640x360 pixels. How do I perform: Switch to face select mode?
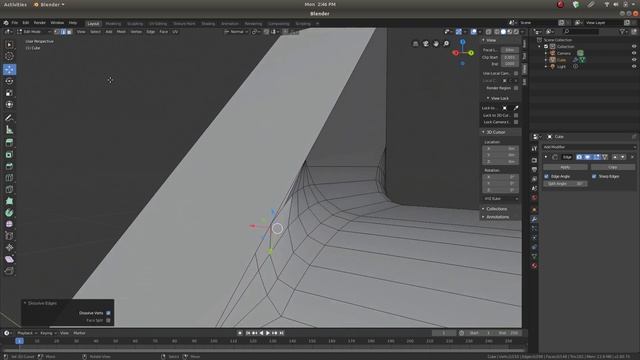pyautogui.click(x=69, y=31)
